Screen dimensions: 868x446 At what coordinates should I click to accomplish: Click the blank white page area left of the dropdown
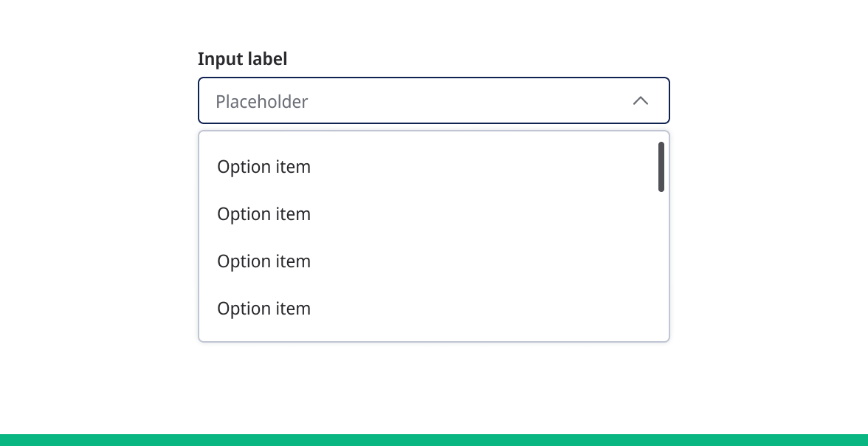(96, 222)
